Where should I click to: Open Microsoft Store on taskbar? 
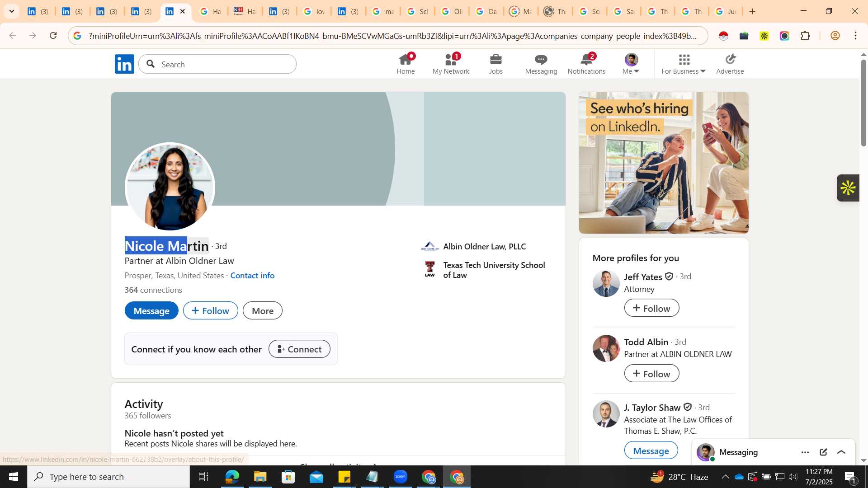tap(288, 477)
